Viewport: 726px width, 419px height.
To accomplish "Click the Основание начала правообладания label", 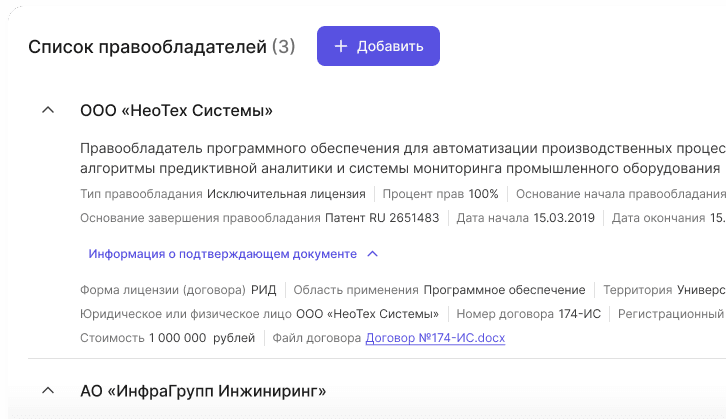I will coord(621,194).
